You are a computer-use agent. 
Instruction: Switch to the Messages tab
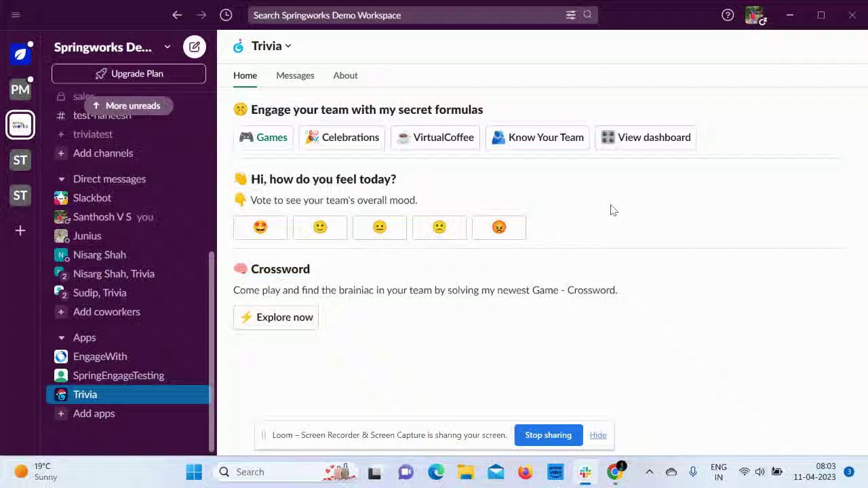295,75
